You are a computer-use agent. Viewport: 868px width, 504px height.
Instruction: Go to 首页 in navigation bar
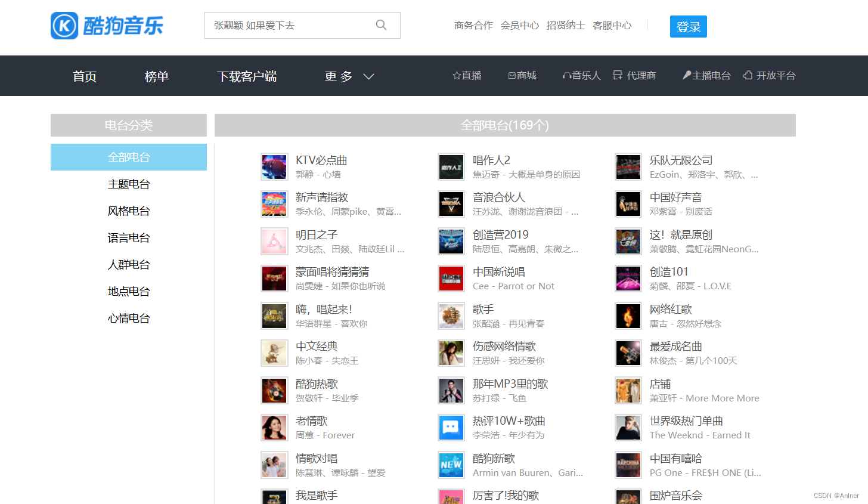85,76
